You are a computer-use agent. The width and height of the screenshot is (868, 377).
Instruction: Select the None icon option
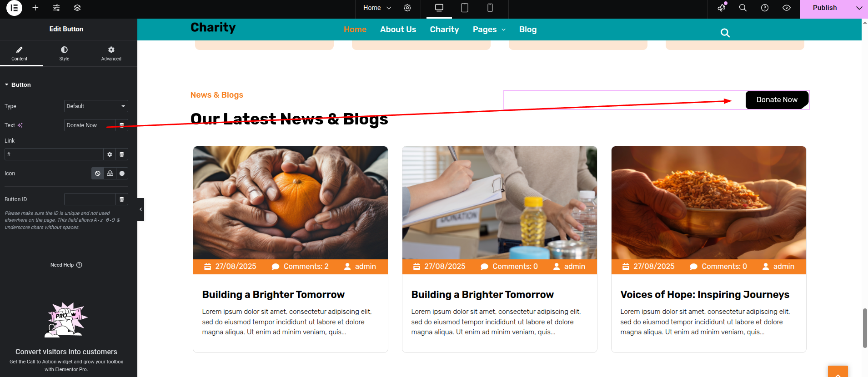tap(98, 174)
